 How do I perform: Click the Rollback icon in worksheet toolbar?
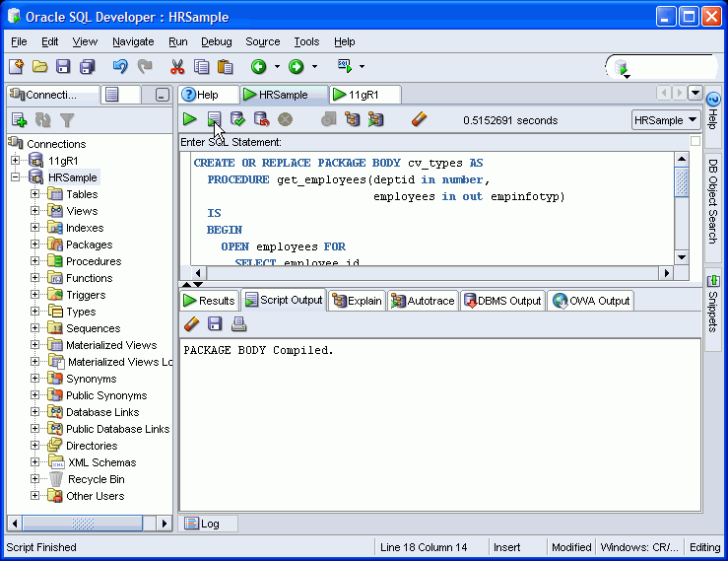[261, 119]
